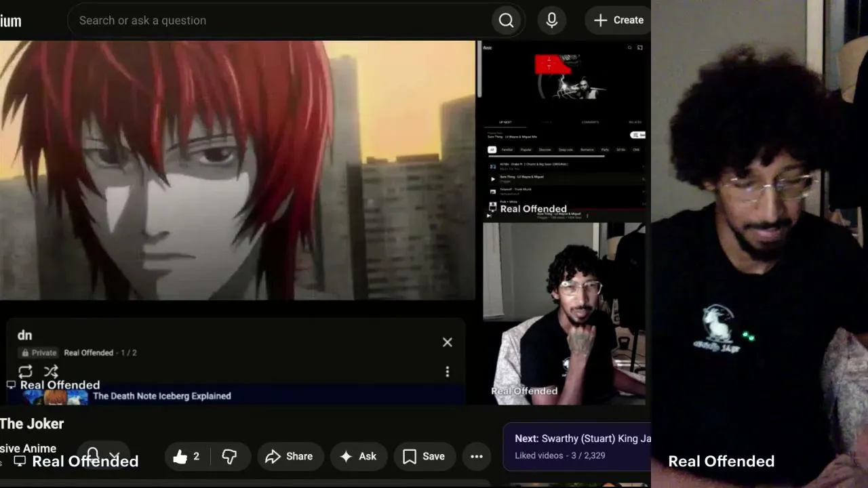The height and width of the screenshot is (488, 868).
Task: Click the anime video player
Action: coord(237,170)
